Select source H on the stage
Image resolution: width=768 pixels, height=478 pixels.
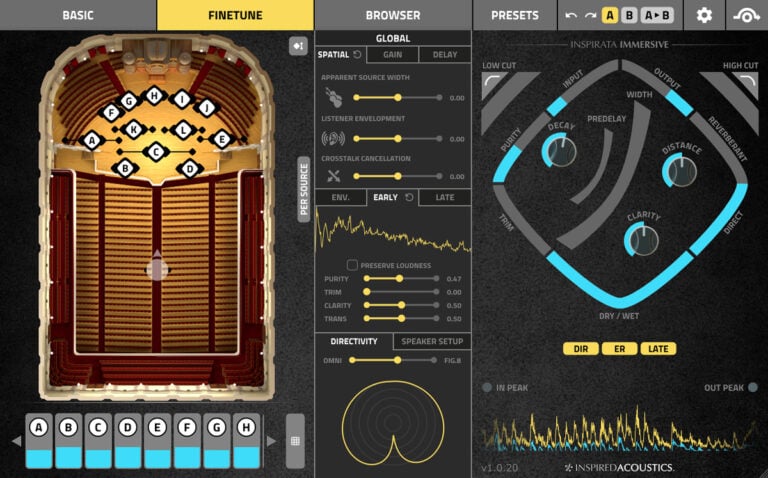[x=154, y=96]
